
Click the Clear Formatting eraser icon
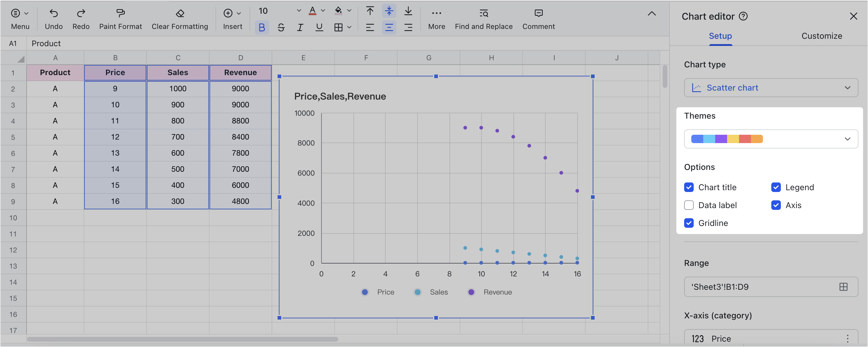[180, 13]
